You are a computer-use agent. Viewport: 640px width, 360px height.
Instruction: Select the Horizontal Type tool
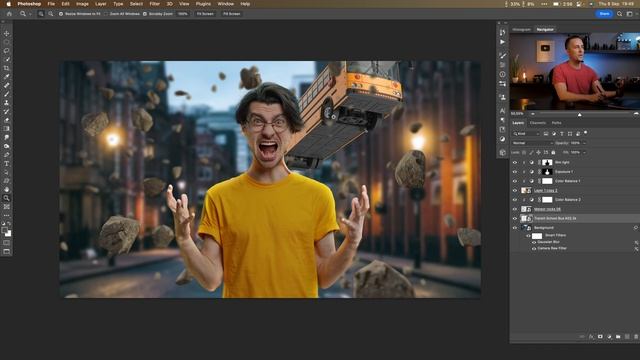pyautogui.click(x=7, y=163)
